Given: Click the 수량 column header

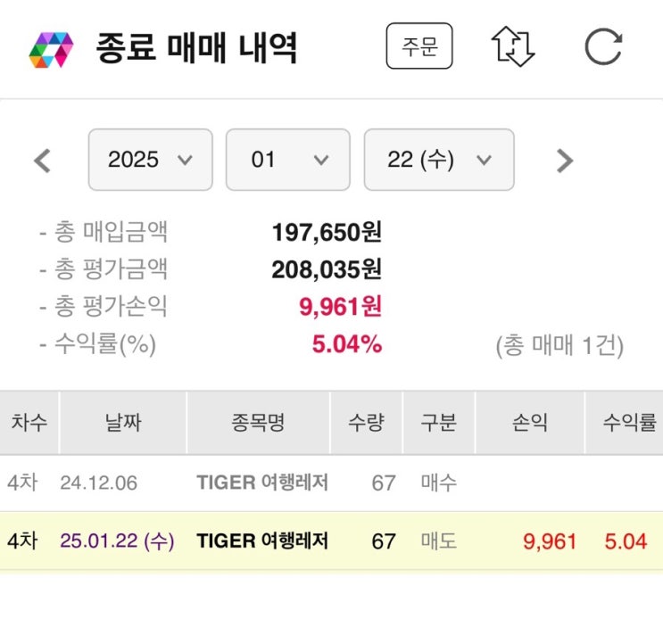Looking at the screenshot, I should tap(367, 423).
